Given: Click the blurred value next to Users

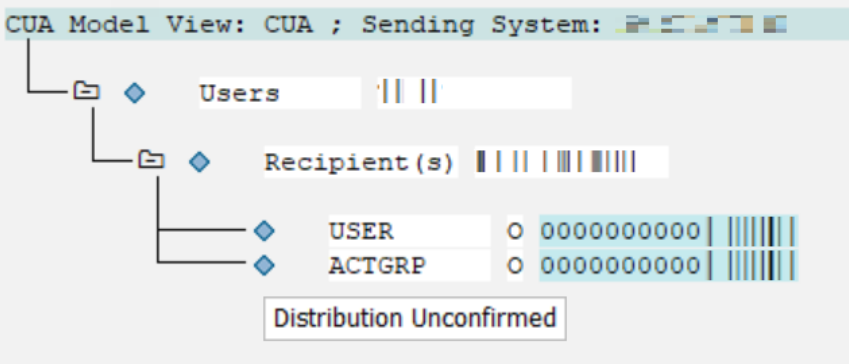Looking at the screenshot, I should [x=474, y=93].
